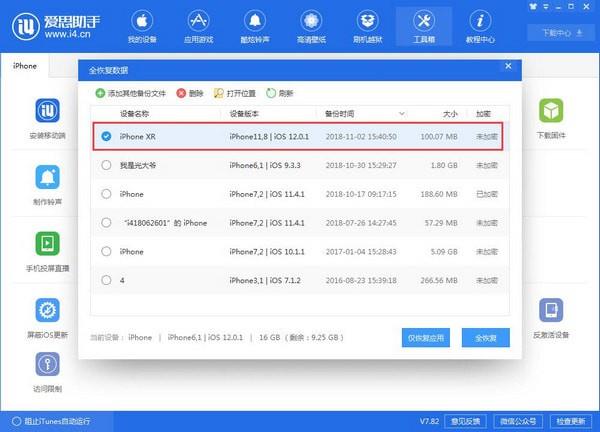This screenshot has width=600, height=432.
Task: Click 打开位置 open location button
Action: tap(235, 93)
